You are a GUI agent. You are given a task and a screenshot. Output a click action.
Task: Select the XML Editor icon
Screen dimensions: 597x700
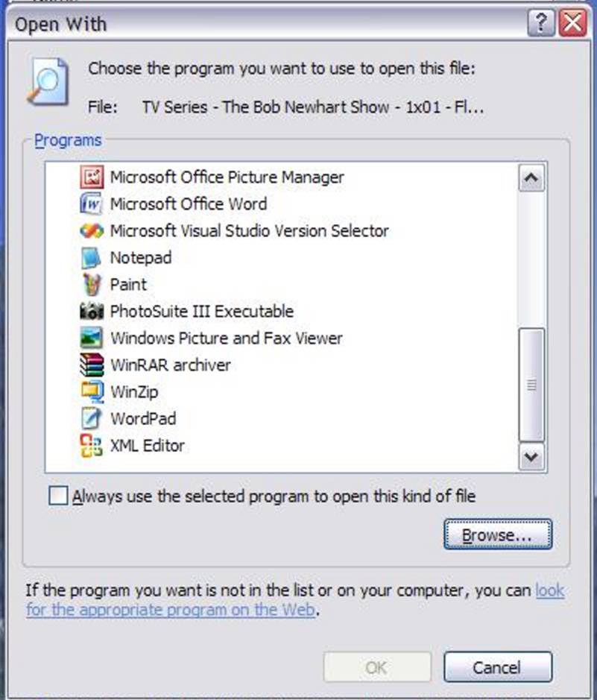pos(92,446)
